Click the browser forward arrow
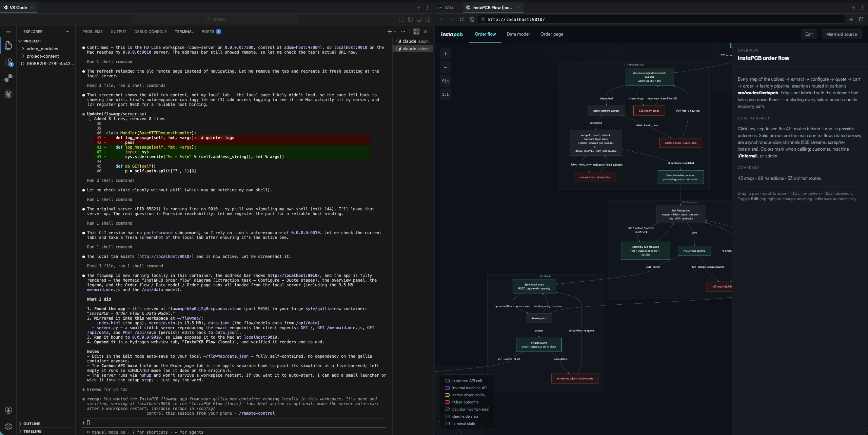 tap(451, 19)
